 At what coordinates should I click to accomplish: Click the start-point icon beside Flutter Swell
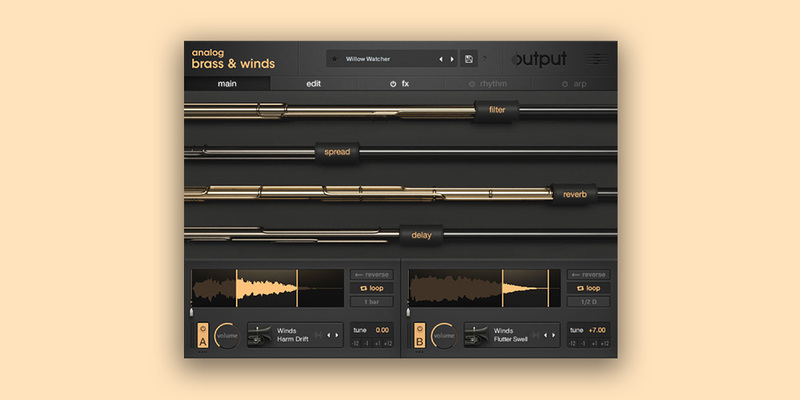[535, 335]
